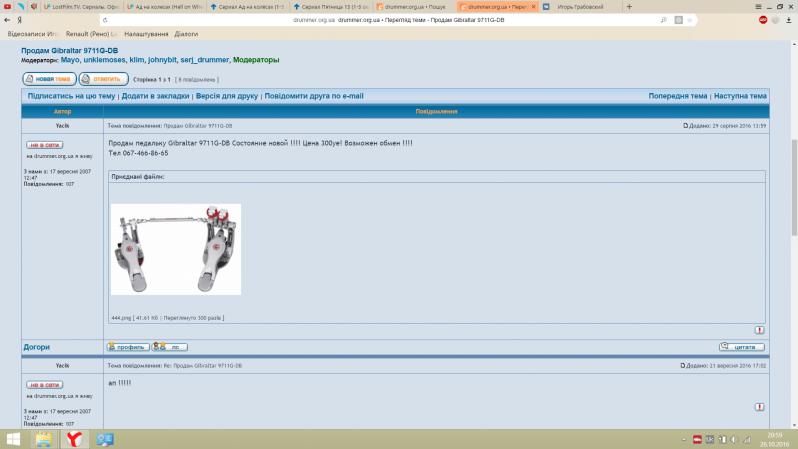Open the browser downloads arrow icon
798x449 pixels.
point(789,20)
